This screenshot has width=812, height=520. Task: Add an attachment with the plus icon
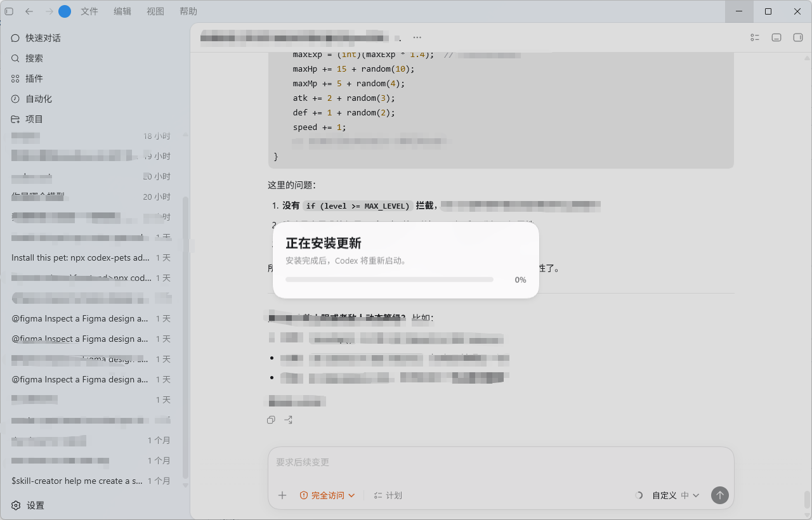pos(282,495)
